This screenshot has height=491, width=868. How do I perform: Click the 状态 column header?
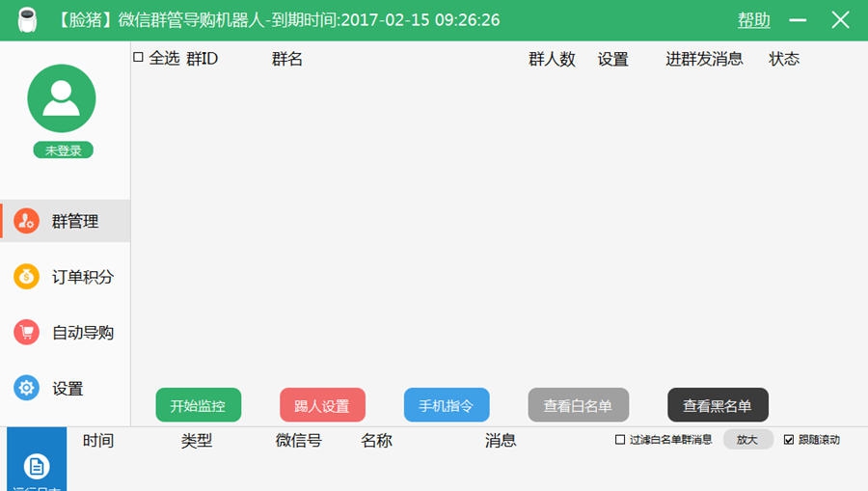[784, 59]
